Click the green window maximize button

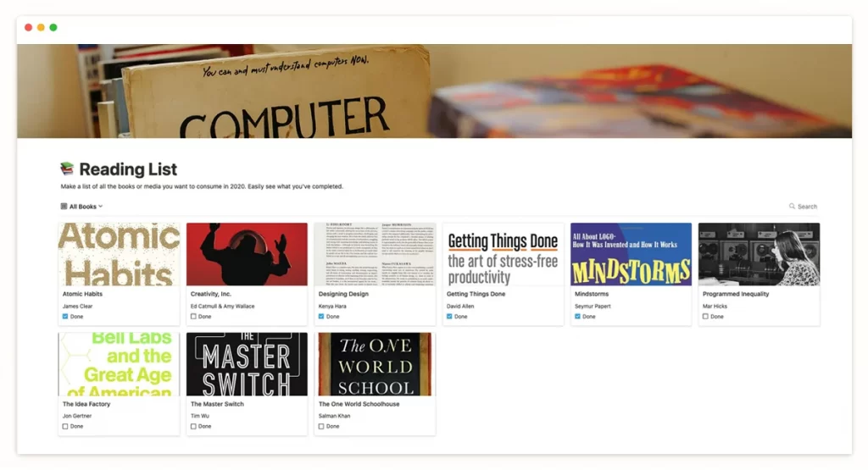tap(53, 27)
